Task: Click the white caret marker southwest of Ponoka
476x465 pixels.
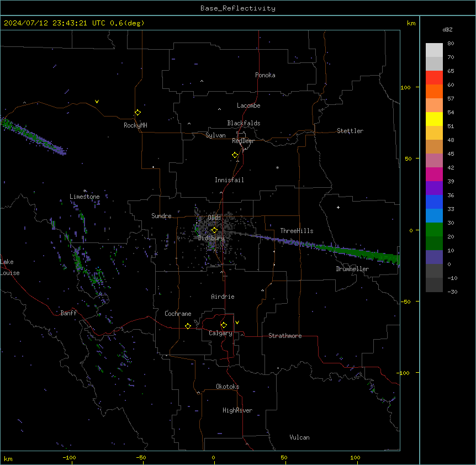Action: [202, 81]
